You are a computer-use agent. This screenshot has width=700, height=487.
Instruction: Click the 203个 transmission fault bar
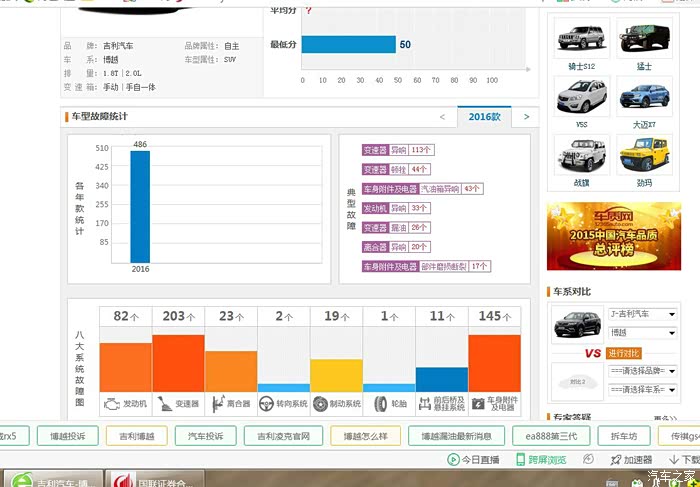tap(179, 363)
